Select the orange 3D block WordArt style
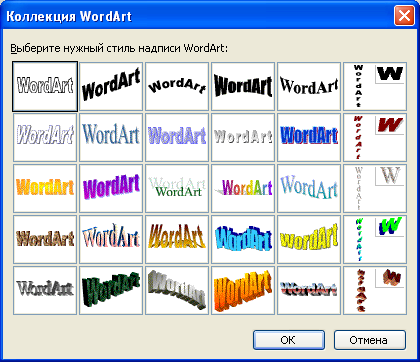 [243, 290]
